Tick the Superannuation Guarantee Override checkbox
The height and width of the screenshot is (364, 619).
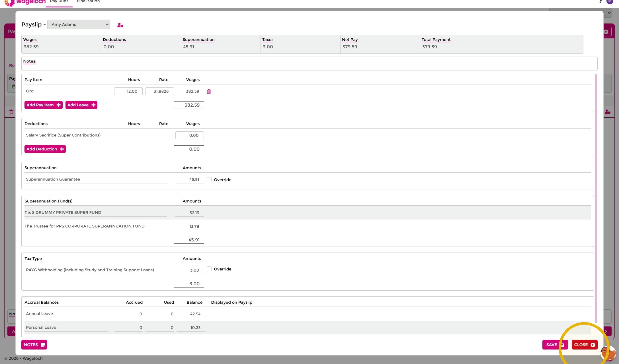(x=209, y=179)
